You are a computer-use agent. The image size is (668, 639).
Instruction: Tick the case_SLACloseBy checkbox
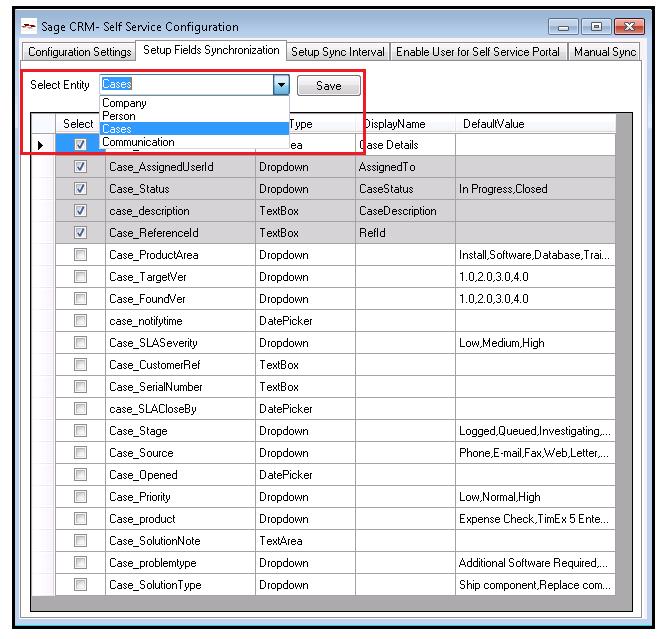tap(80, 409)
